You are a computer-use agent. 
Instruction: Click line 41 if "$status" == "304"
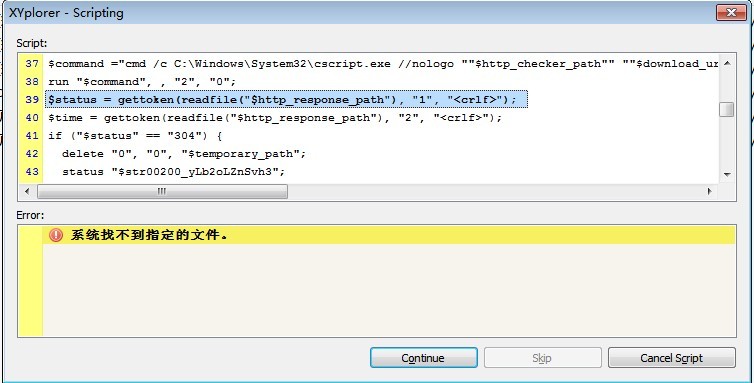point(135,136)
